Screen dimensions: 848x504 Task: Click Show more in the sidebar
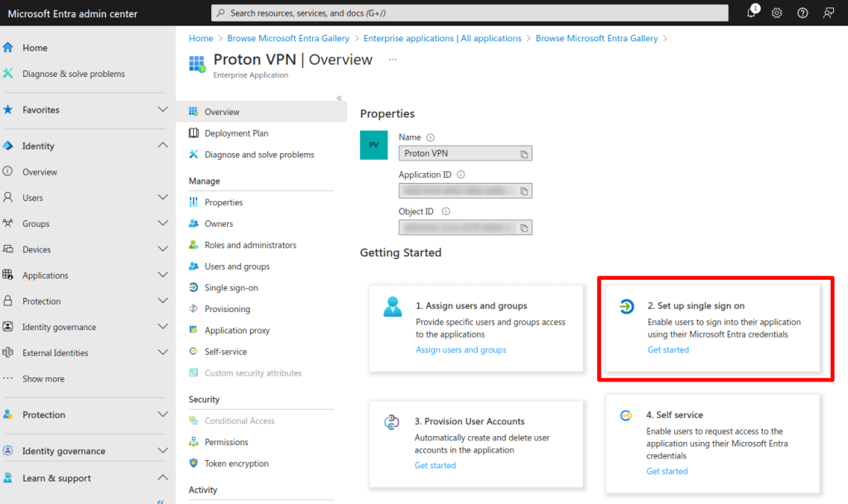43,379
